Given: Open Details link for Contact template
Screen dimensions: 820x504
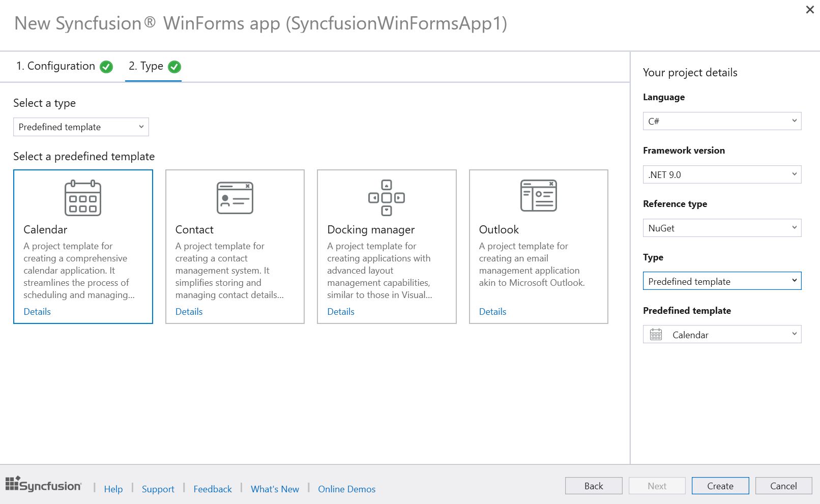Looking at the screenshot, I should coord(189,312).
